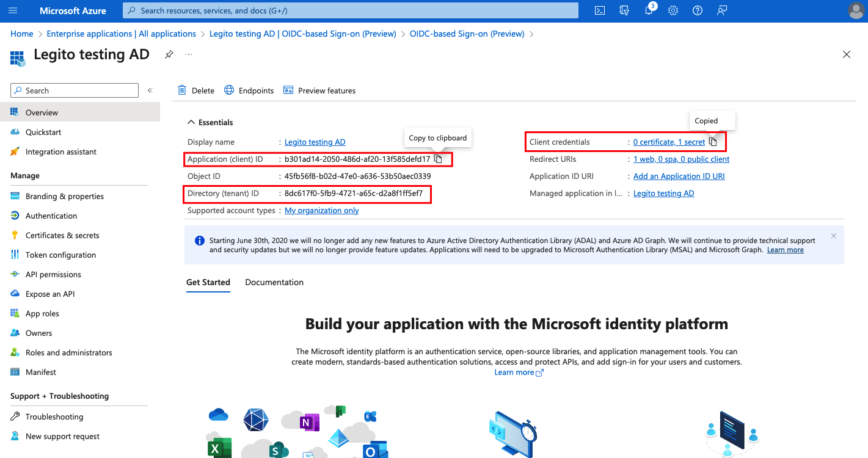Focus the sidebar Search field
The width and height of the screenshot is (868, 458).
(75, 90)
